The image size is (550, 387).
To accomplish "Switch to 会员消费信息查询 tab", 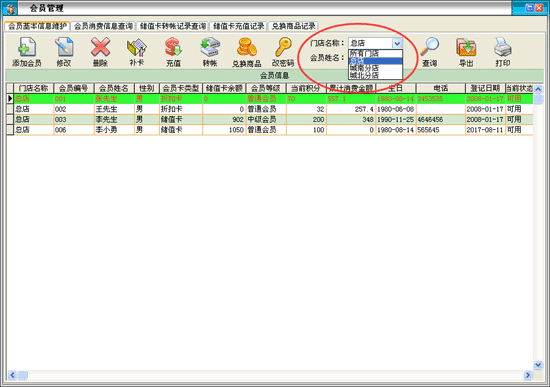I will pos(103,26).
